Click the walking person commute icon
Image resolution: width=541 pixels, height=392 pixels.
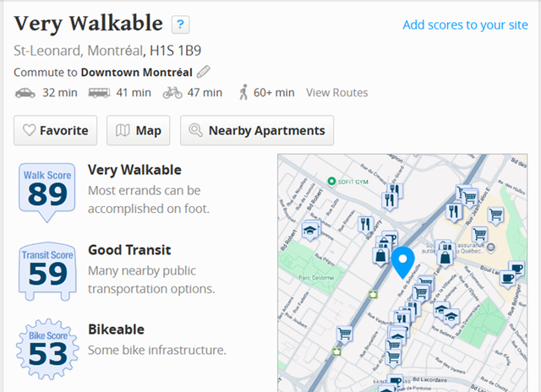tap(243, 92)
